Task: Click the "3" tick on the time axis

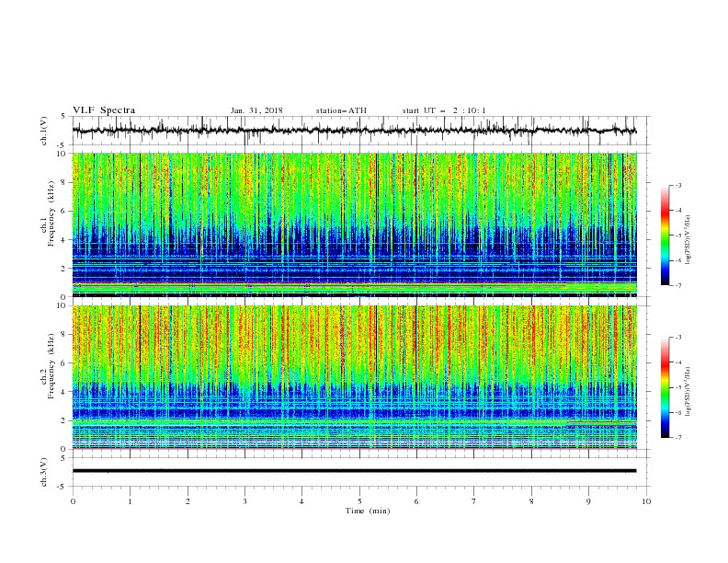Action: (x=245, y=501)
